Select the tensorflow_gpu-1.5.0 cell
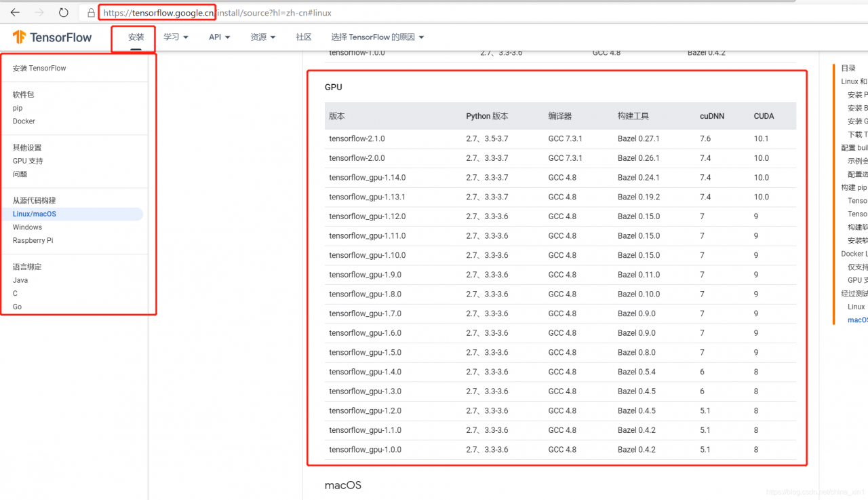The height and width of the screenshot is (500, 868). [366, 353]
